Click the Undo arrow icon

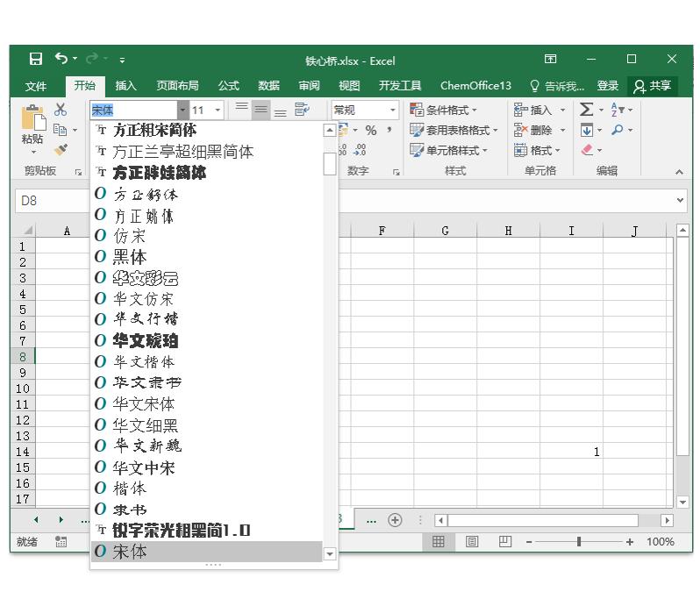61,58
